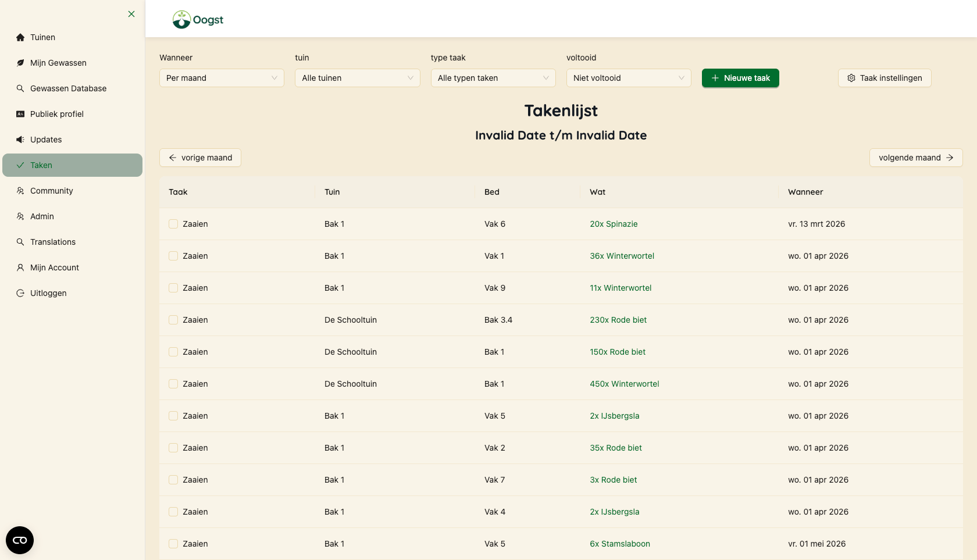Close the sidebar with the X icon
977x560 pixels.
pyautogui.click(x=131, y=14)
